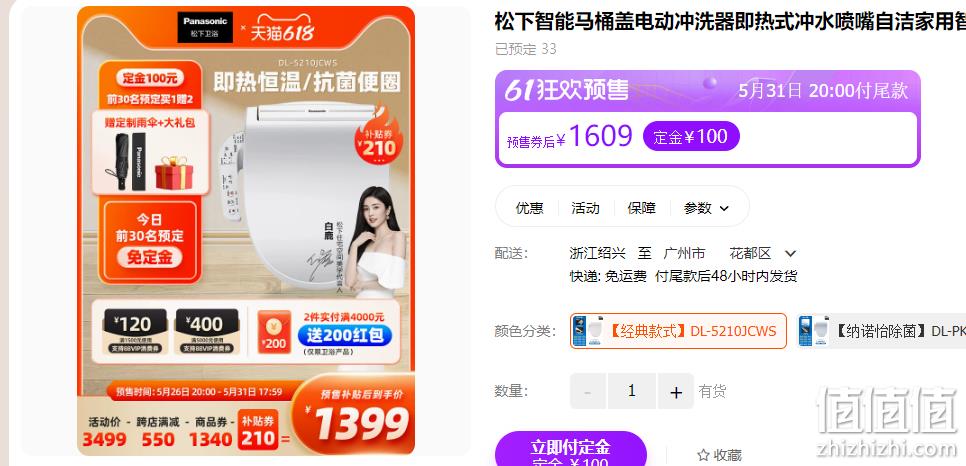This screenshot has width=966, height=466.
Task: Select 【纳诺怡除菌】 model option
Action: pos(881,331)
